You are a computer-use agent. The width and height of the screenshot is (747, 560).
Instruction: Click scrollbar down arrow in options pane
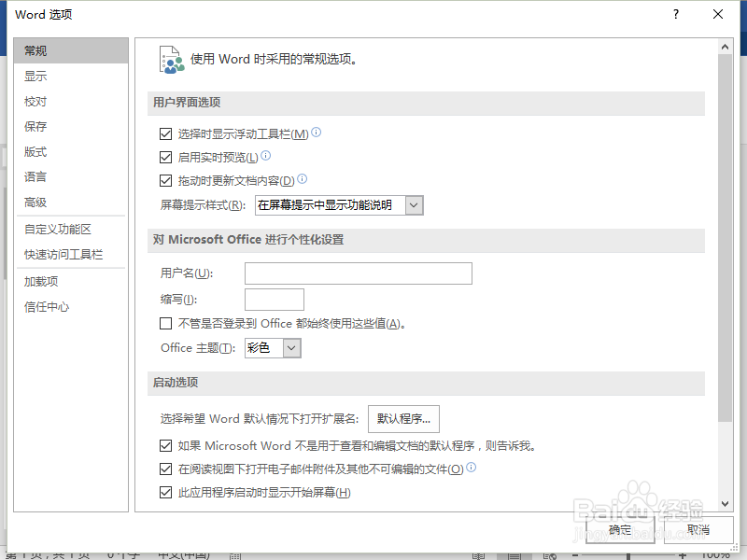point(726,503)
